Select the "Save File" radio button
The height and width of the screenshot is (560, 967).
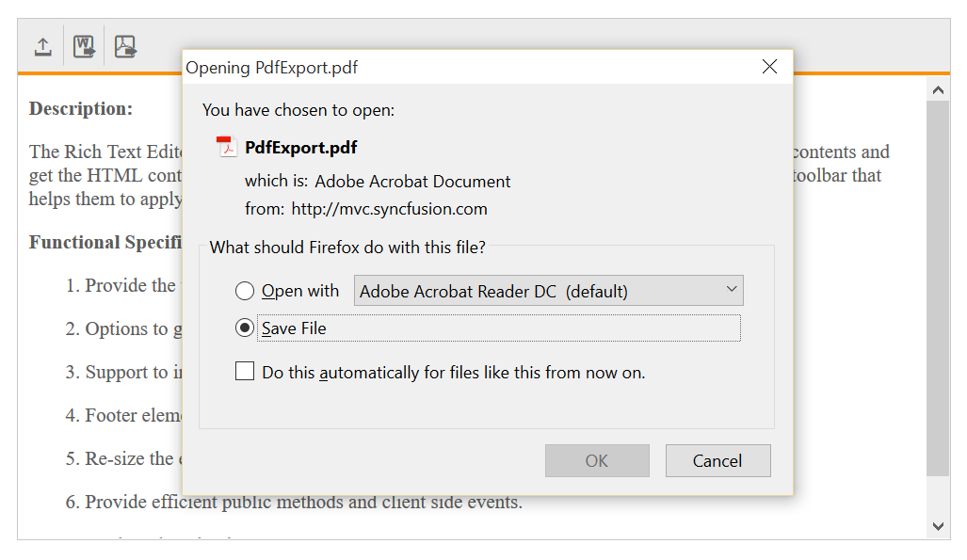point(245,328)
